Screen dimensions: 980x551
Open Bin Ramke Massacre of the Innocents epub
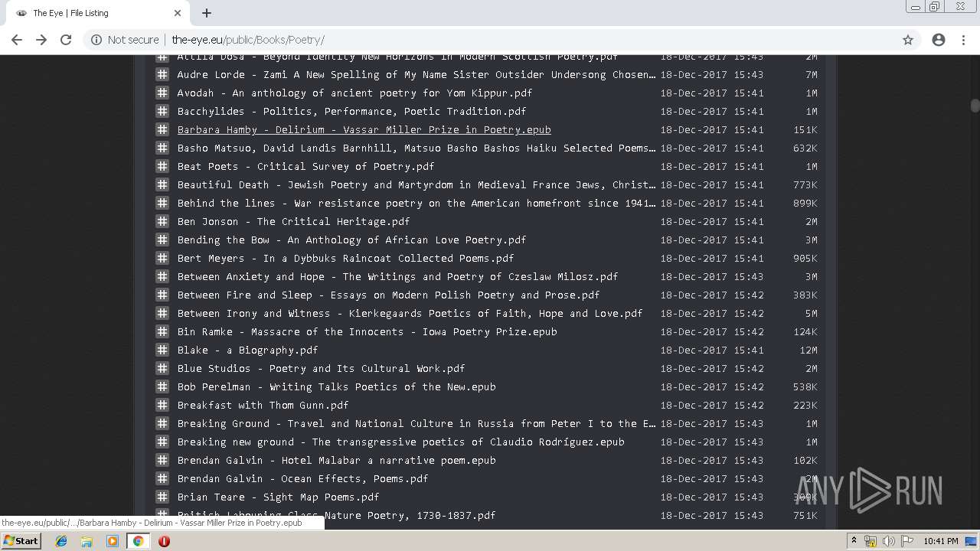[x=367, y=331]
